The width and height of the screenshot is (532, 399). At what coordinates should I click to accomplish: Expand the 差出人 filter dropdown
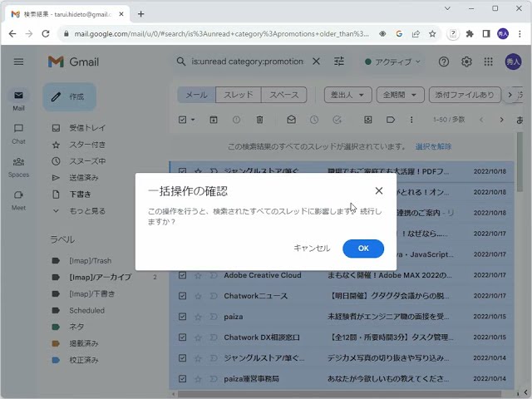tap(347, 95)
